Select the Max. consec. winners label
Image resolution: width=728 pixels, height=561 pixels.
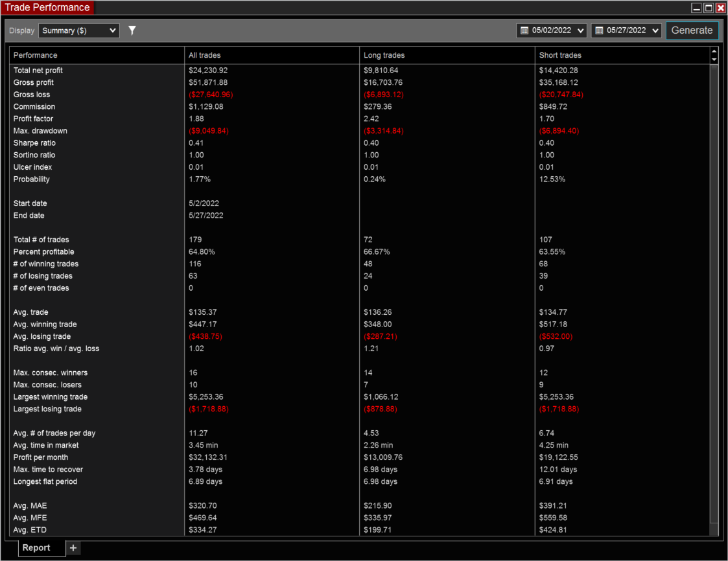[50, 372]
